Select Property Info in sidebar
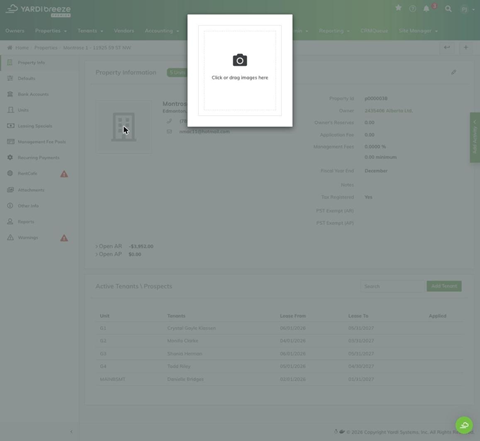The width and height of the screenshot is (480, 441). point(39,63)
